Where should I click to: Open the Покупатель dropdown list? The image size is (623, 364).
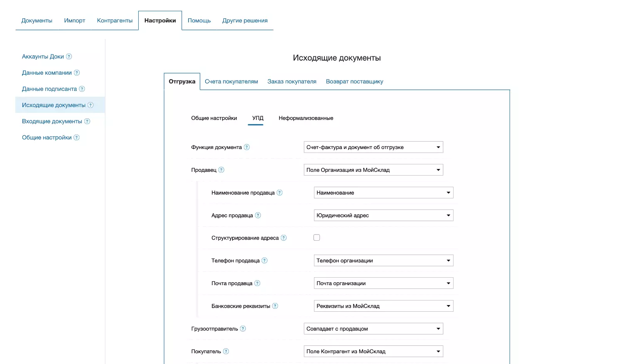[373, 352]
